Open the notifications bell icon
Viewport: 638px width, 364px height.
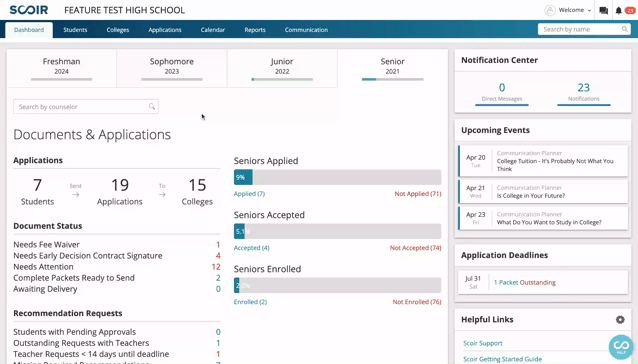pos(618,11)
